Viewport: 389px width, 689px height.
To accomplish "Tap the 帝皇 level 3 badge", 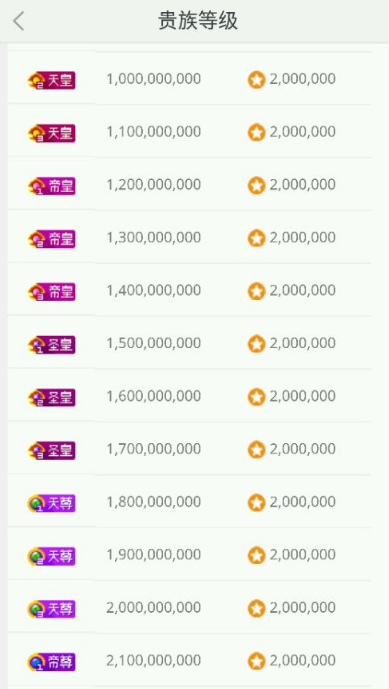I will [52, 292].
